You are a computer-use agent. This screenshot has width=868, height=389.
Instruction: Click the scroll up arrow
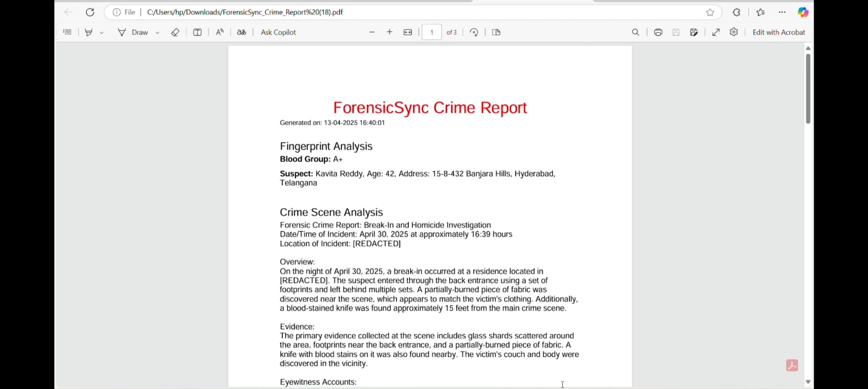click(808, 48)
